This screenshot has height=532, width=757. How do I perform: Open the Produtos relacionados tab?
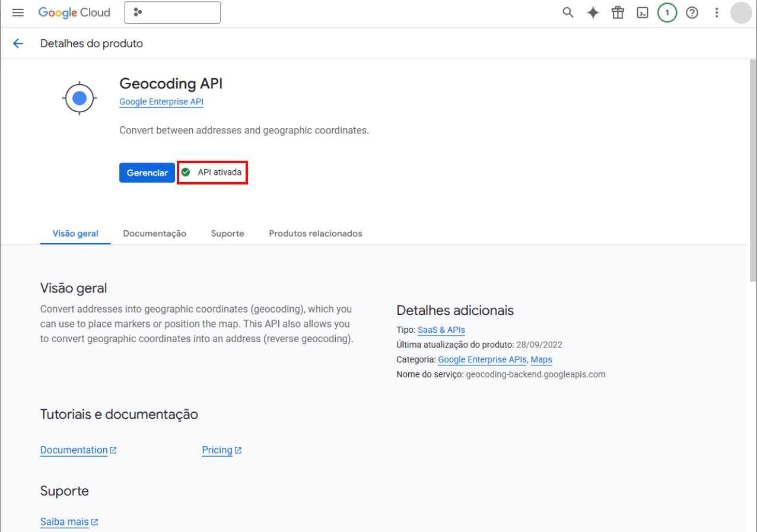click(x=315, y=234)
